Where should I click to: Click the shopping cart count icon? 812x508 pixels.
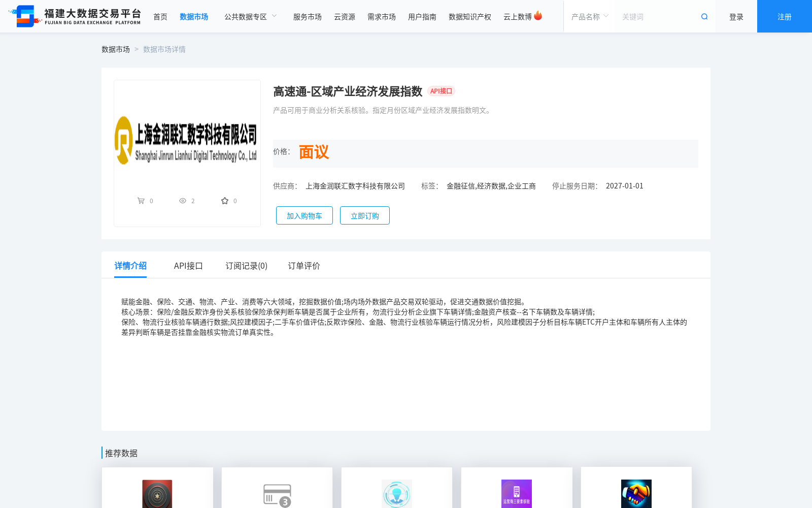click(141, 201)
